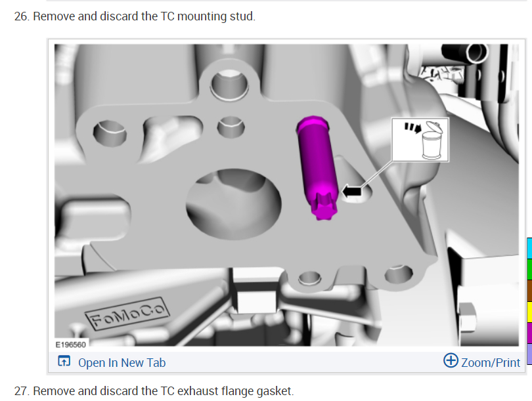Click the Open In New Tab arrow icon
Screen dimensions: 532x401
click(x=64, y=362)
